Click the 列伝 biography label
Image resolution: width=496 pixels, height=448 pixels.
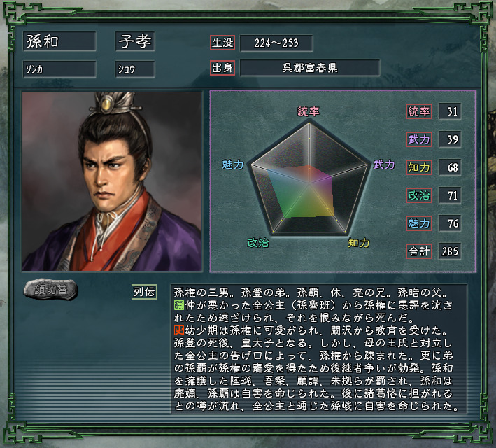pyautogui.click(x=144, y=292)
